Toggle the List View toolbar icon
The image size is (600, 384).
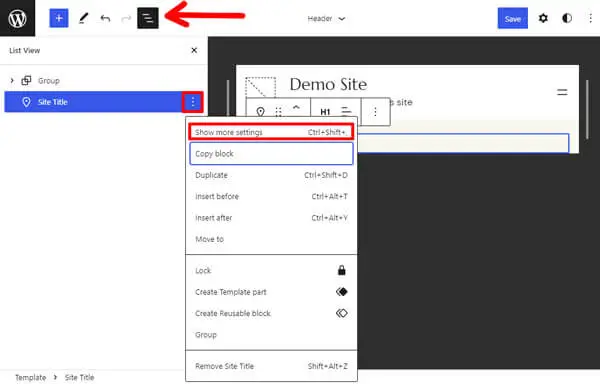[148, 18]
